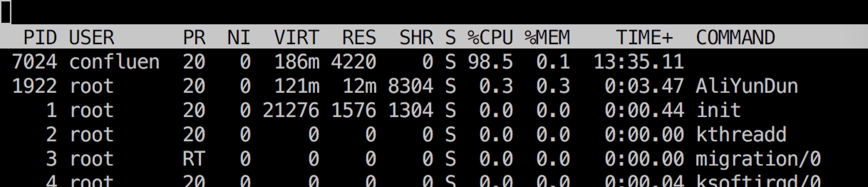Click the 8304 shared memory value
This screenshot has width=868, height=187.
(411, 86)
